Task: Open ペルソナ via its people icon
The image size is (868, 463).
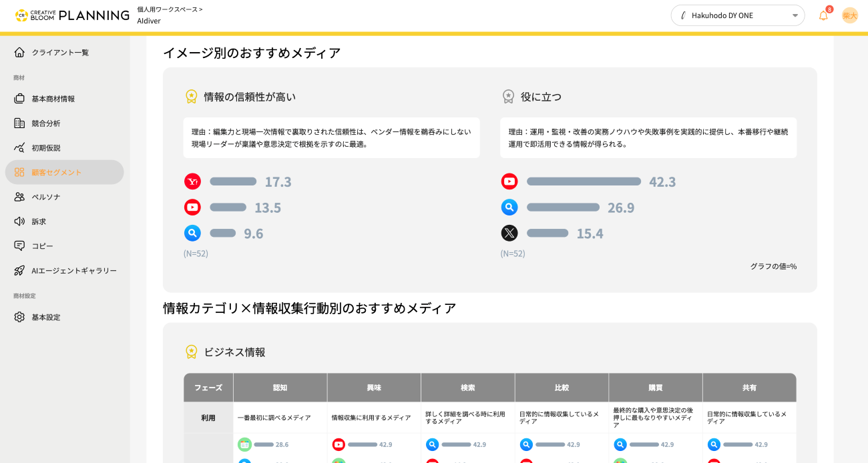Action: click(20, 196)
